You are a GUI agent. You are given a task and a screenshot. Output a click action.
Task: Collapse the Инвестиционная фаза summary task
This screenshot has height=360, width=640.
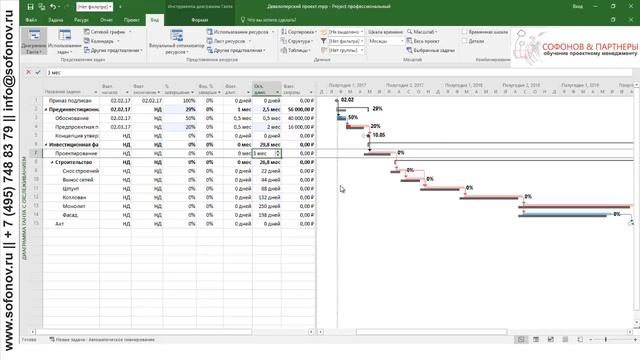click(x=46, y=144)
